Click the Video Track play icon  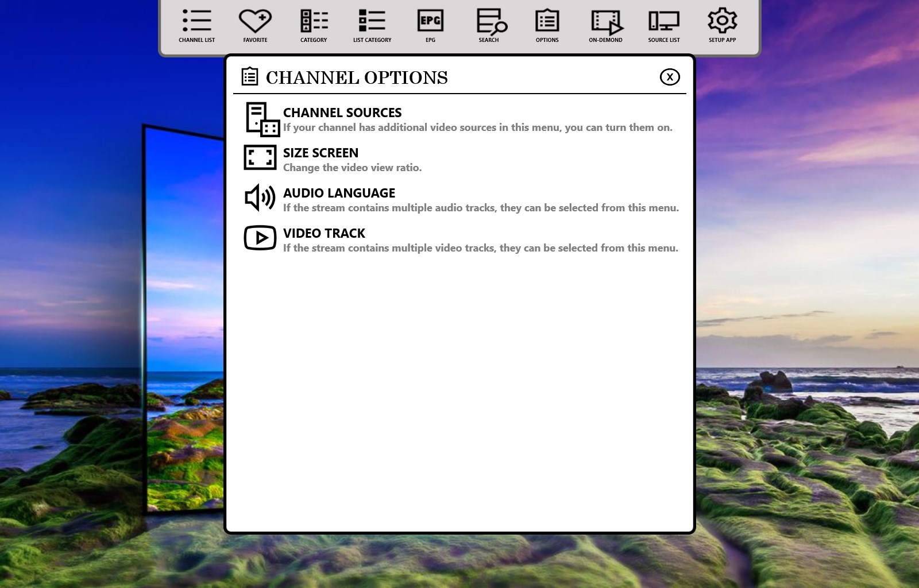point(260,238)
